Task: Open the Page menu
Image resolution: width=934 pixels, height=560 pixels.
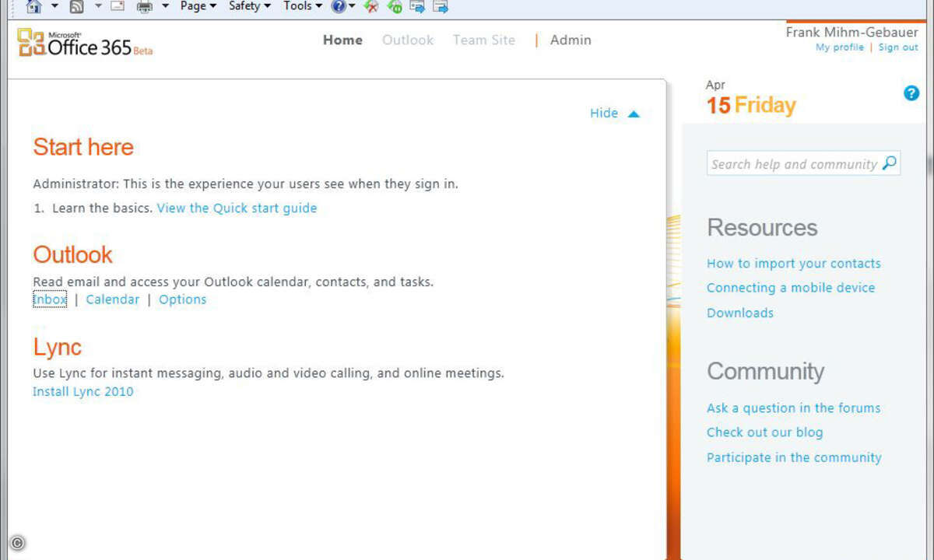Action: [x=198, y=6]
